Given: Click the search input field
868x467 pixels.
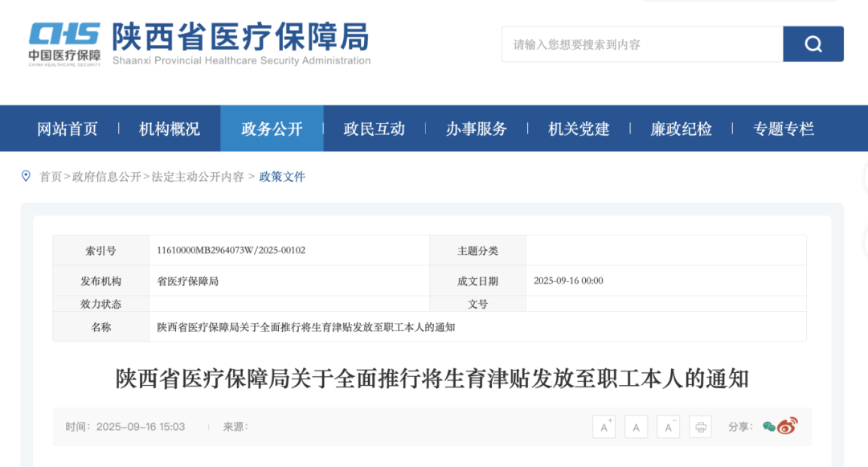Looking at the screenshot, I should [642, 44].
